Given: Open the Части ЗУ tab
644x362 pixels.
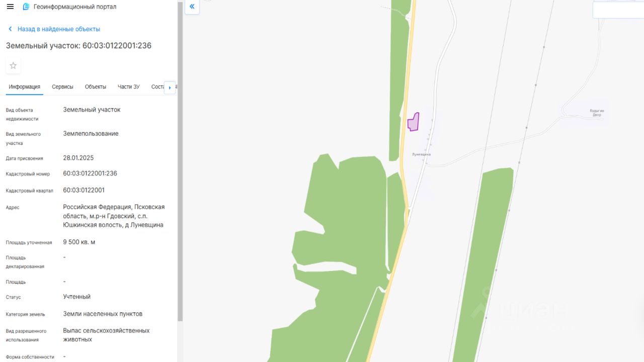Looking at the screenshot, I should click(129, 87).
